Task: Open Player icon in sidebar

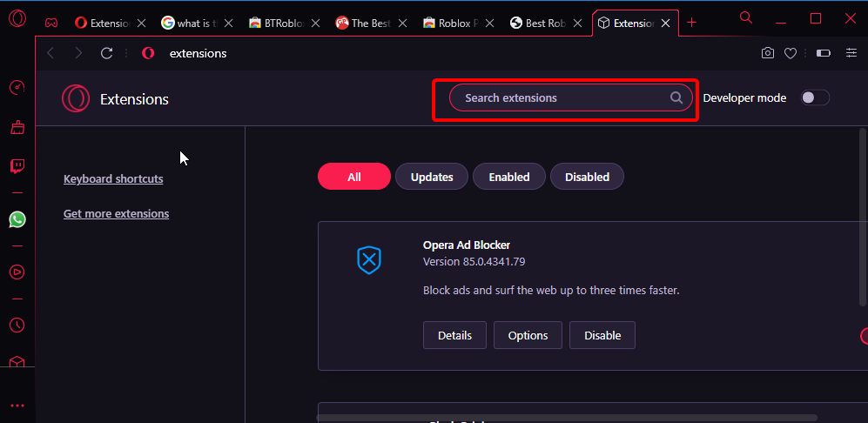Action: (17, 272)
